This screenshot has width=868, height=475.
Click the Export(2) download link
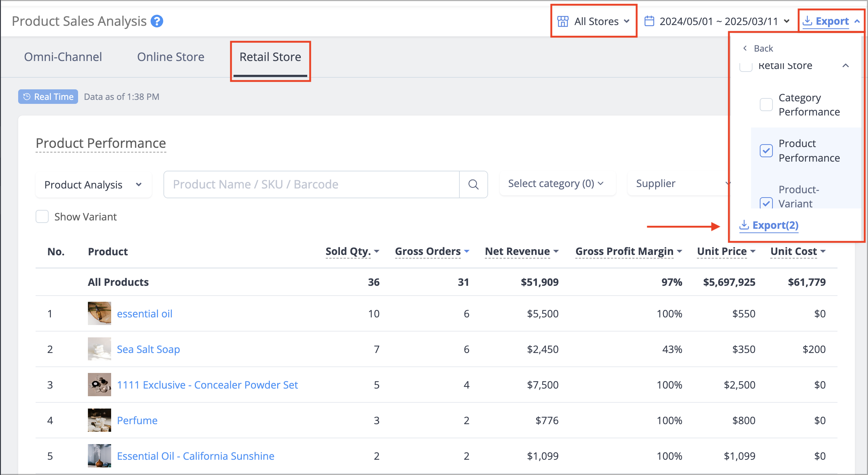769,225
